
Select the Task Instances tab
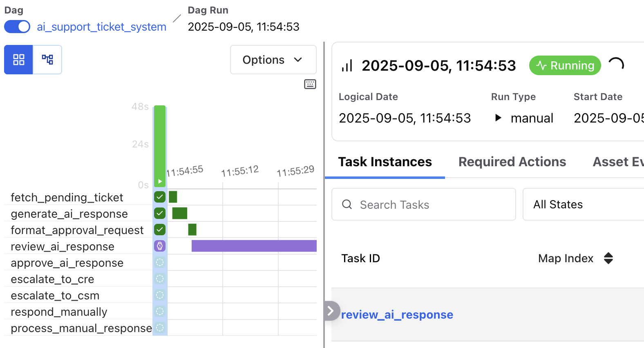click(385, 162)
